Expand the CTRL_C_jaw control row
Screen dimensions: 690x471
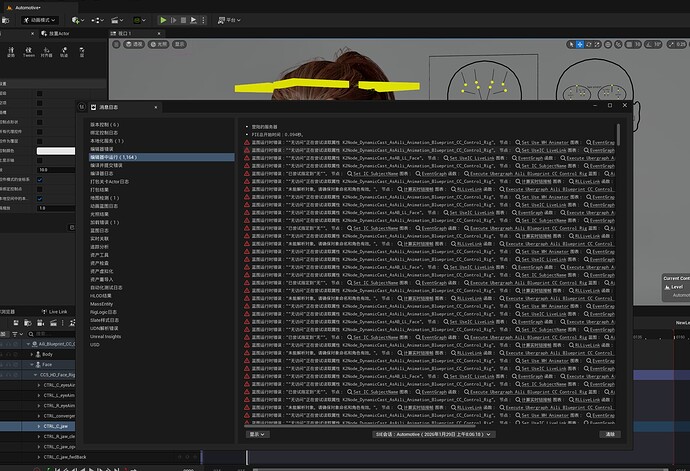tap(39, 426)
